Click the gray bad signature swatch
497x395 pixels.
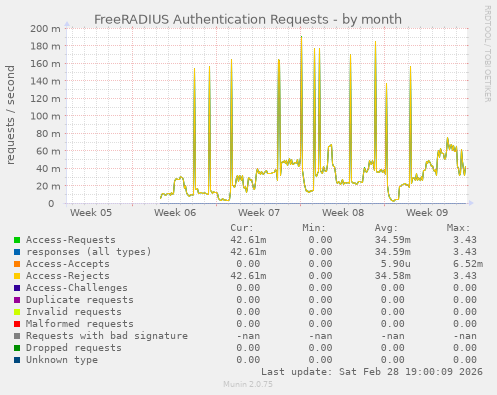17,336
